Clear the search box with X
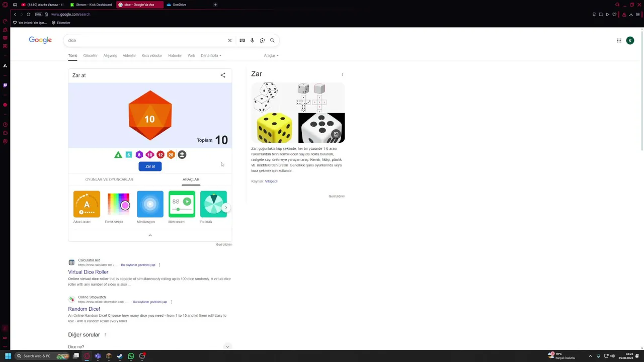Screen dimensions: 644x362 click(230, 40)
